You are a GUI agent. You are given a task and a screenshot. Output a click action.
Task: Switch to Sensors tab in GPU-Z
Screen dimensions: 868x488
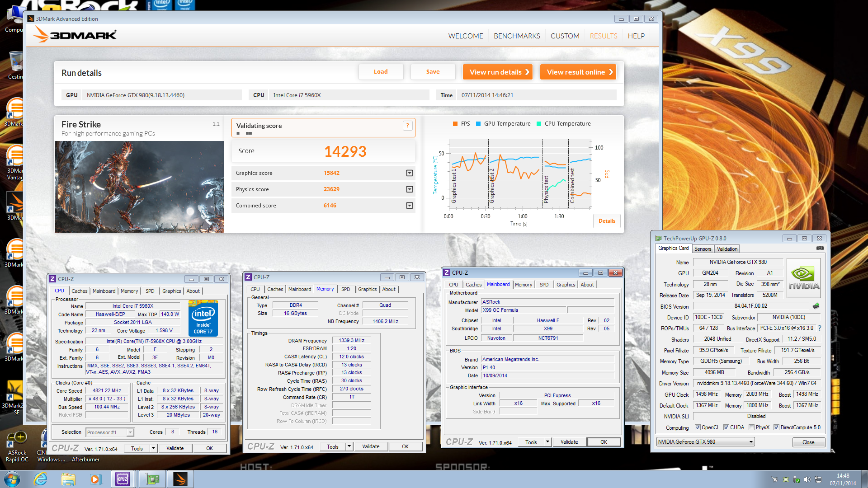pos(703,249)
